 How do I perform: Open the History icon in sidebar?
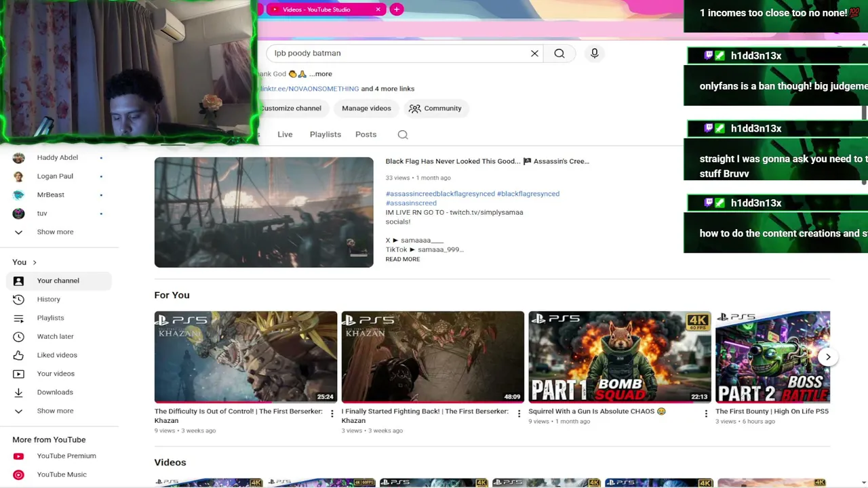click(18, 299)
